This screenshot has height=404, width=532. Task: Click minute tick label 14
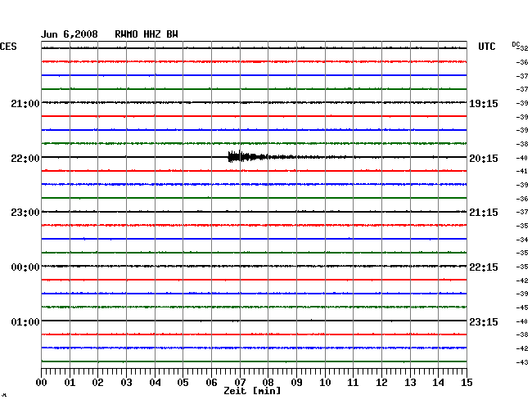pyautogui.click(x=438, y=383)
